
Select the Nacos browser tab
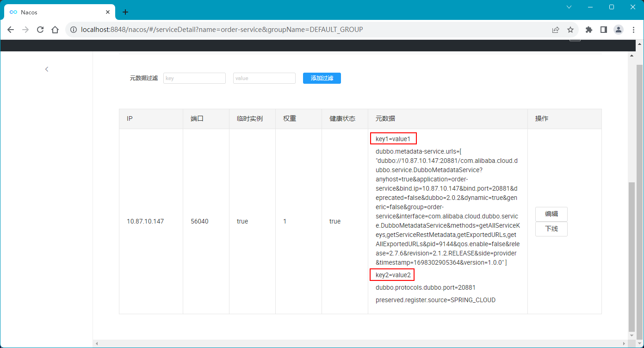pos(59,12)
